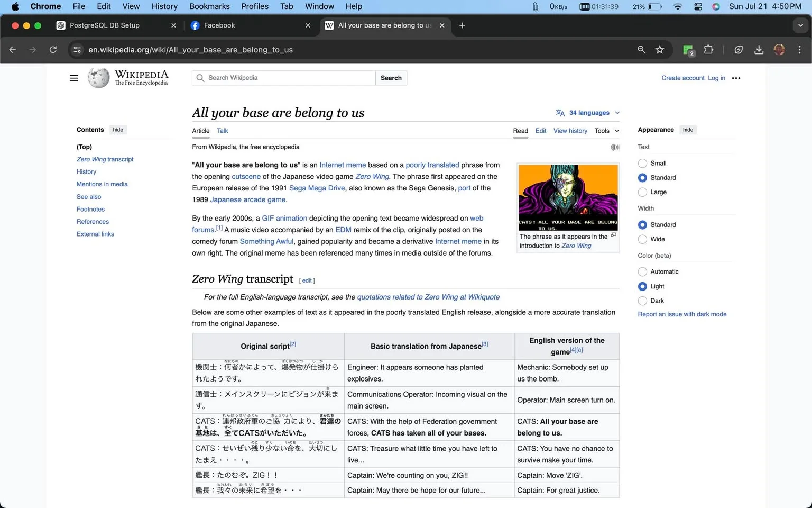The width and height of the screenshot is (812, 508).
Task: Bookmark this page with the star icon
Action: point(660,50)
